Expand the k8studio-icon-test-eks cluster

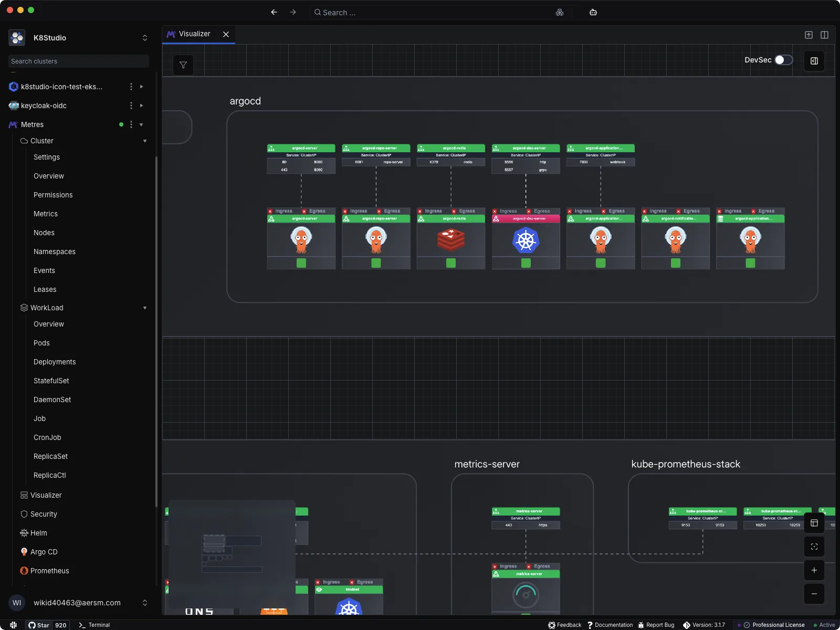tap(141, 87)
